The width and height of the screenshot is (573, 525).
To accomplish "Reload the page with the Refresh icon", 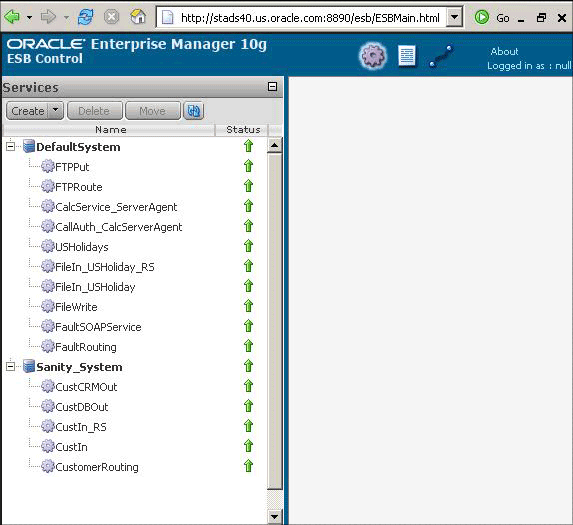I will (86, 17).
